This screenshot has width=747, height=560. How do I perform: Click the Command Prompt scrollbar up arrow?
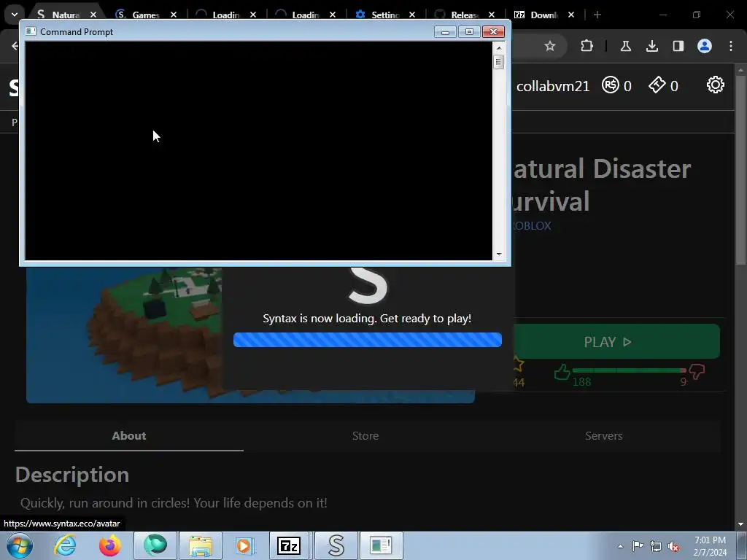[499, 47]
